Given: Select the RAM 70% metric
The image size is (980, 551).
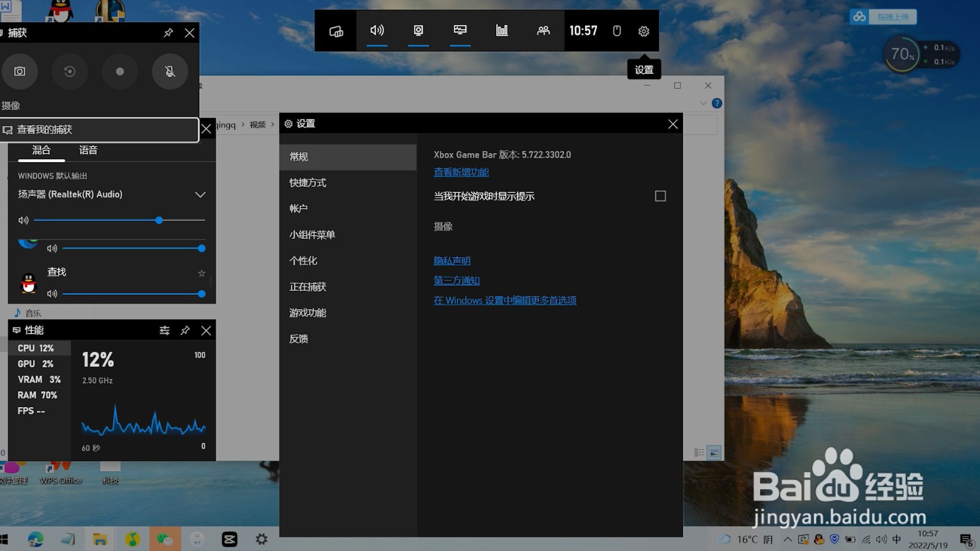Looking at the screenshot, I should point(39,395).
